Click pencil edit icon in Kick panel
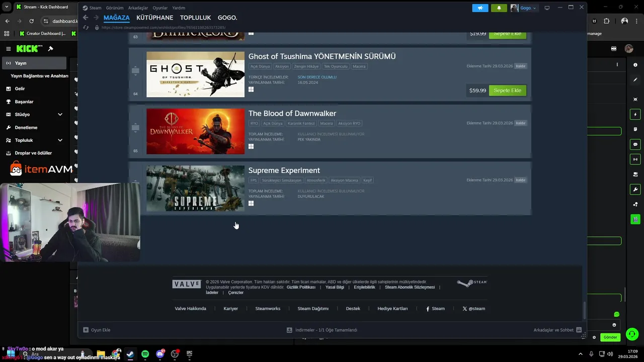 click(635, 80)
